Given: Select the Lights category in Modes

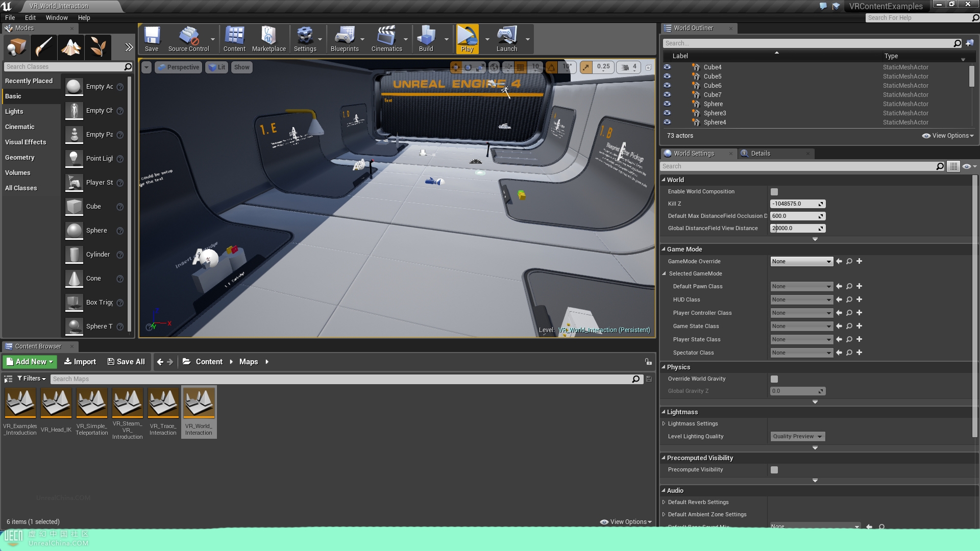Looking at the screenshot, I should [x=31, y=111].
